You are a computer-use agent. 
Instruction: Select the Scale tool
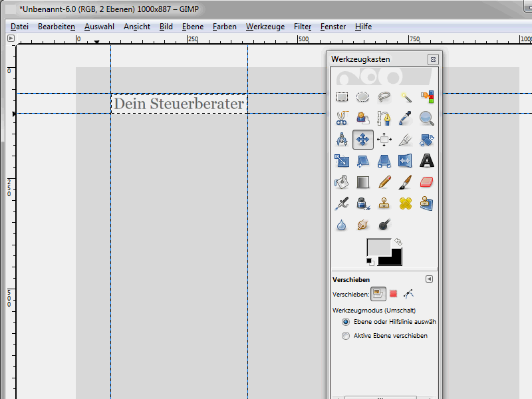pyautogui.click(x=342, y=161)
